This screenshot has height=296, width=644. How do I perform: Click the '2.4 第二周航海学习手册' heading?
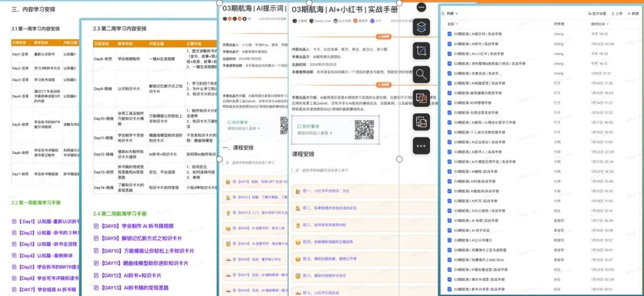(119, 214)
